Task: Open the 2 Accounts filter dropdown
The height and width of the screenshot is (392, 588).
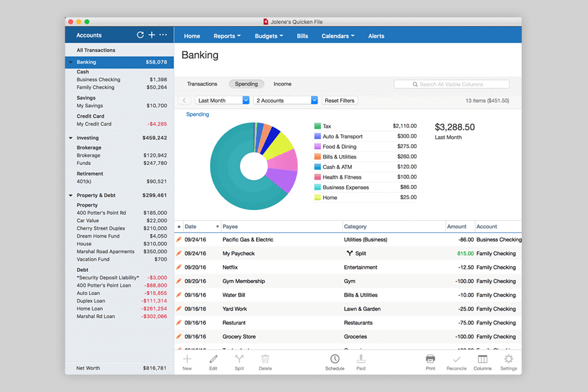Action: tap(286, 100)
